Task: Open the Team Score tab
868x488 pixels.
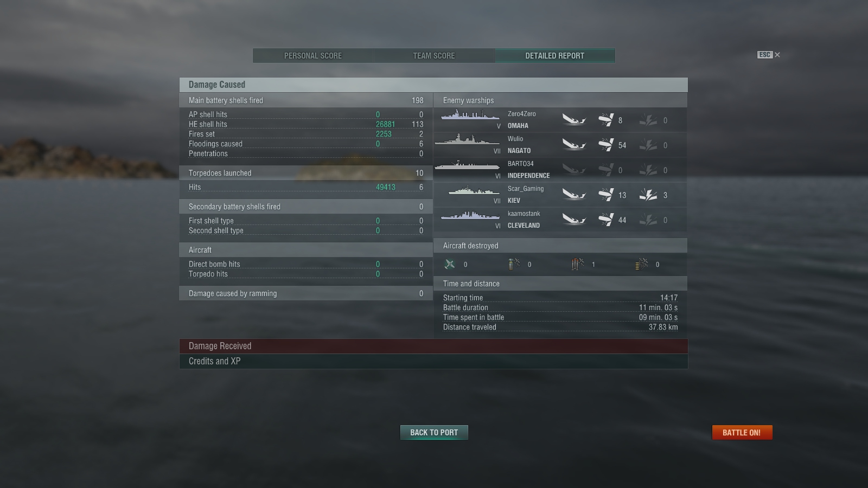Action: tap(434, 55)
